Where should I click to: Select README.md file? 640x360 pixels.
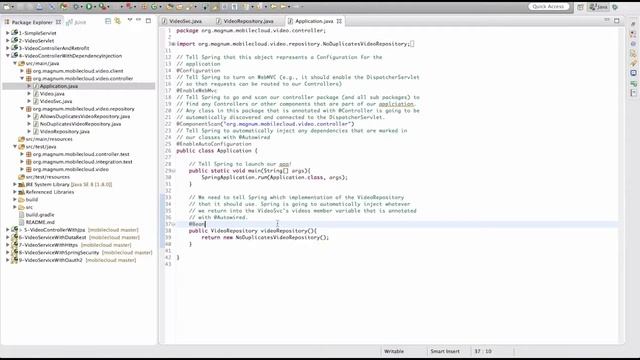(40, 222)
